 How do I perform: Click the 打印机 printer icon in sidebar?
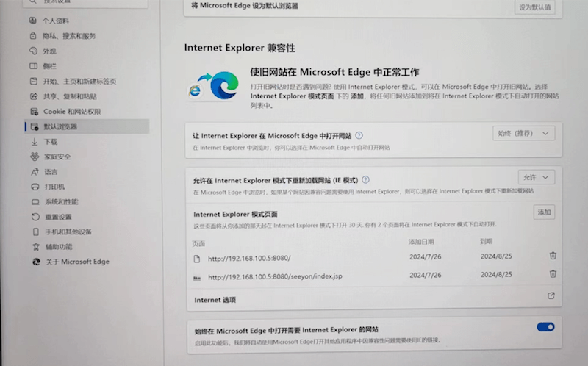point(35,187)
